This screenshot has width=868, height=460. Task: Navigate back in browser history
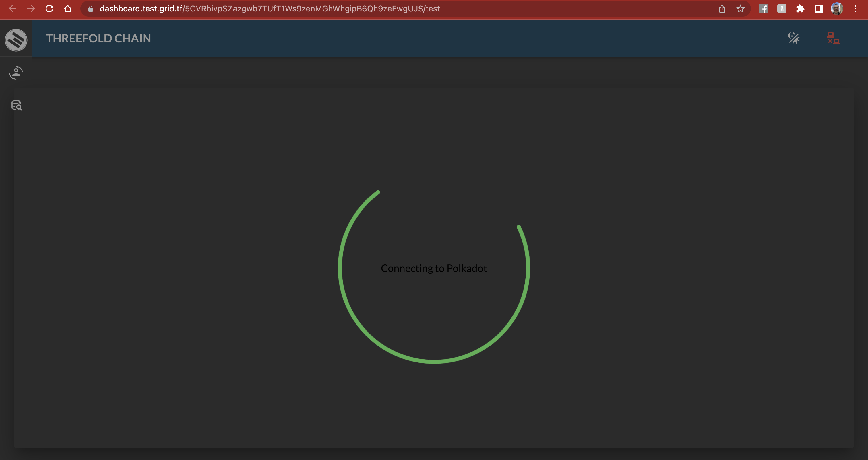click(13, 9)
